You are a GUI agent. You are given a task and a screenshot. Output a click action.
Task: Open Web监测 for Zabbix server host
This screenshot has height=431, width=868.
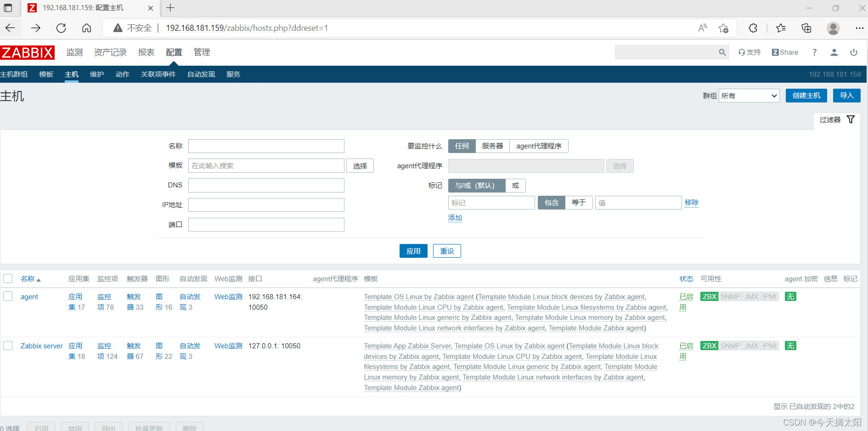coord(228,346)
